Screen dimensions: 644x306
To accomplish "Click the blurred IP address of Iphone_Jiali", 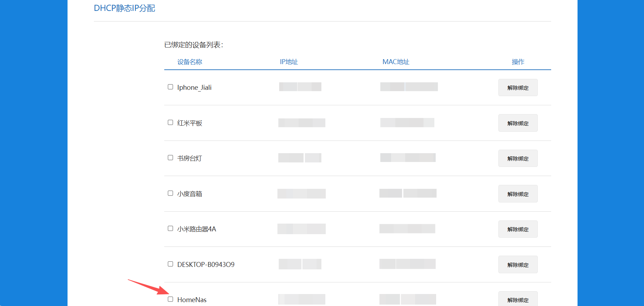I will (x=300, y=87).
